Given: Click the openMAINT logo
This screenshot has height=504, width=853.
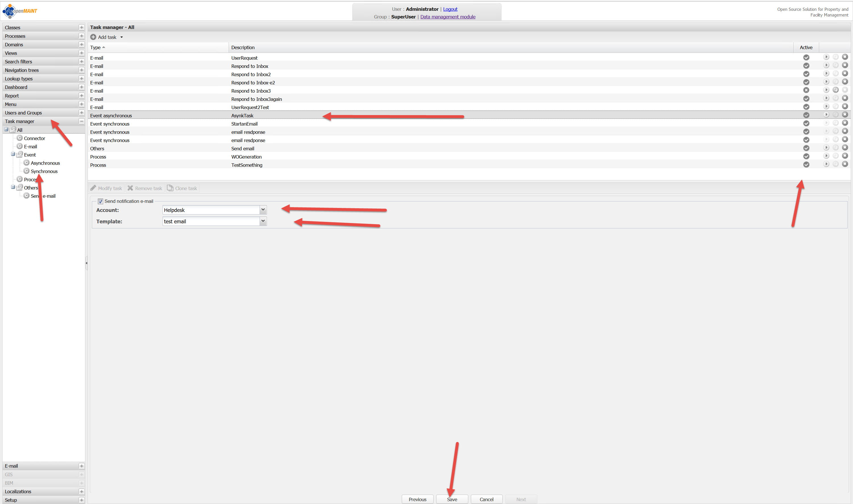Looking at the screenshot, I should click(x=20, y=11).
